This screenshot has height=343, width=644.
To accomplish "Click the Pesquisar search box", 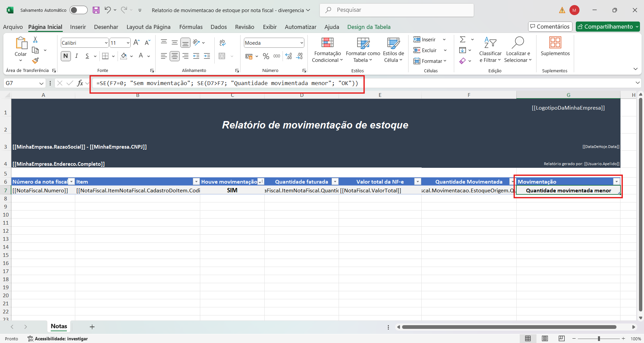I will [397, 10].
